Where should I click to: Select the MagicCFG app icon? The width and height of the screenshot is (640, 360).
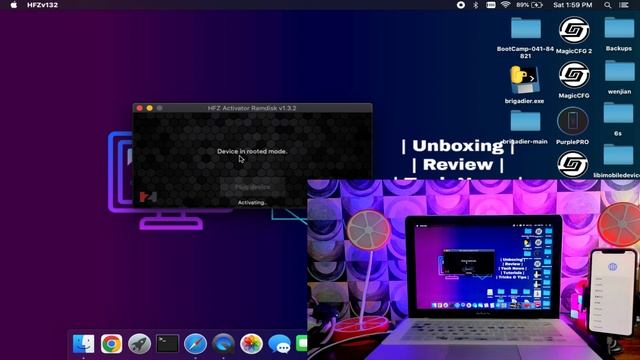(574, 75)
